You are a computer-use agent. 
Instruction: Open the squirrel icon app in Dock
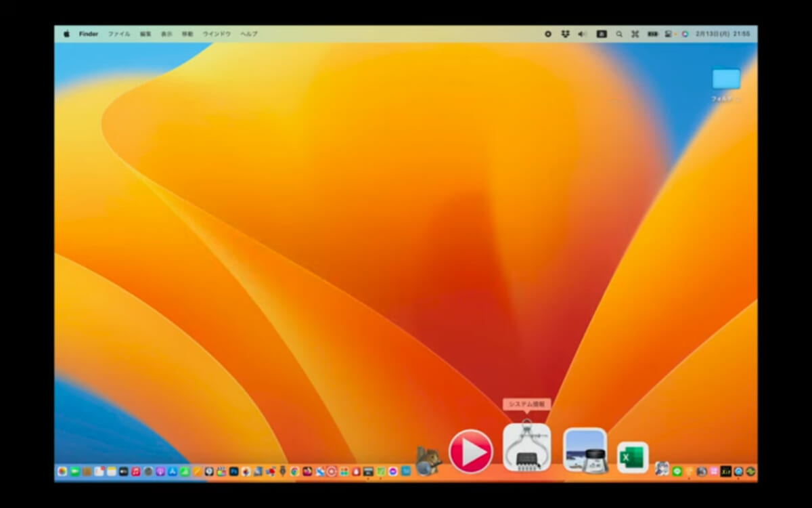[x=429, y=461]
